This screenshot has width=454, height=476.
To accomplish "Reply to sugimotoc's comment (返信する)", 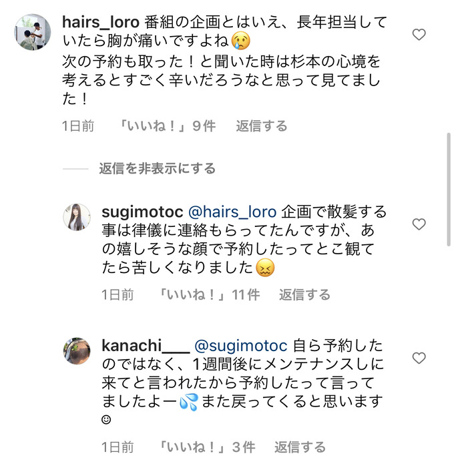I will point(304,295).
